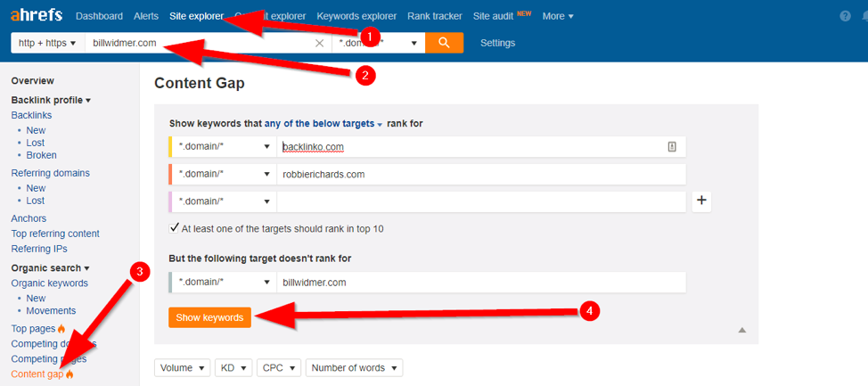
Task: Open the mode dropdown beside the search field
Action: (x=378, y=43)
